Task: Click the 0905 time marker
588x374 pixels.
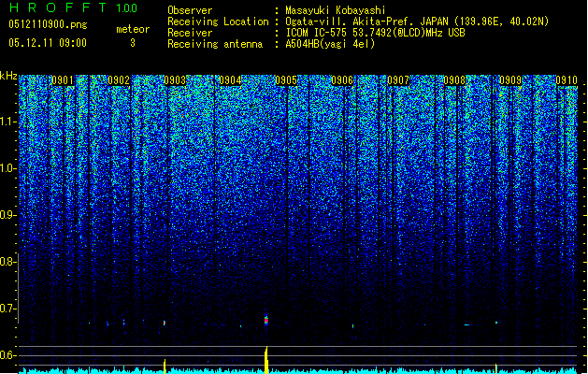Action: tap(286, 80)
